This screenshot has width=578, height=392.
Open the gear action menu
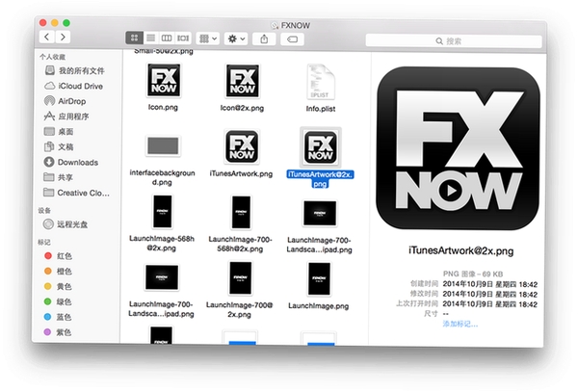click(x=236, y=39)
